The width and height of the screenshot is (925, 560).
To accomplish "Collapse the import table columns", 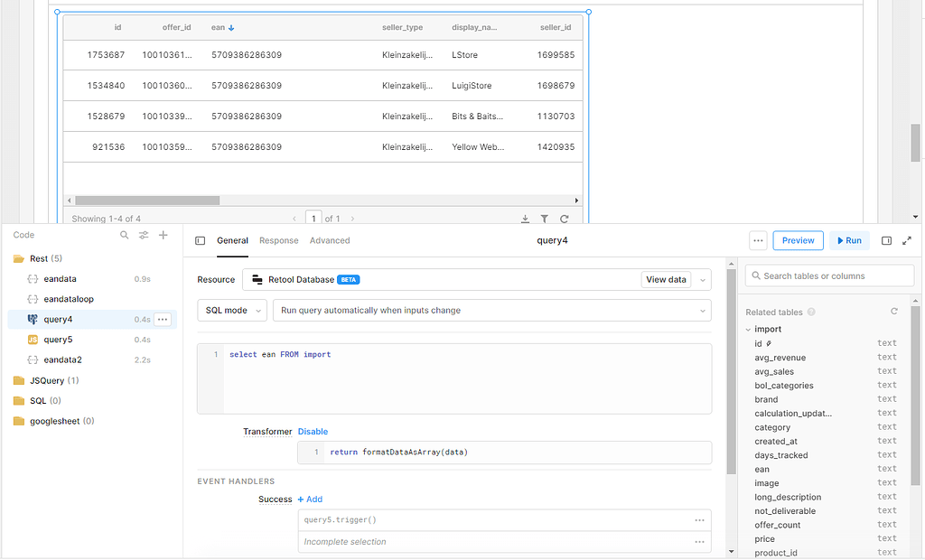I will click(748, 330).
